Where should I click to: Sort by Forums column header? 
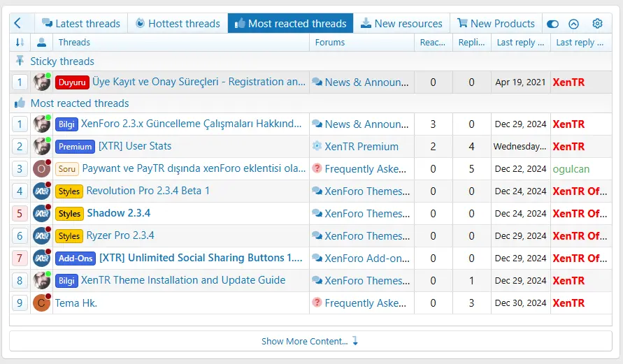pos(330,42)
